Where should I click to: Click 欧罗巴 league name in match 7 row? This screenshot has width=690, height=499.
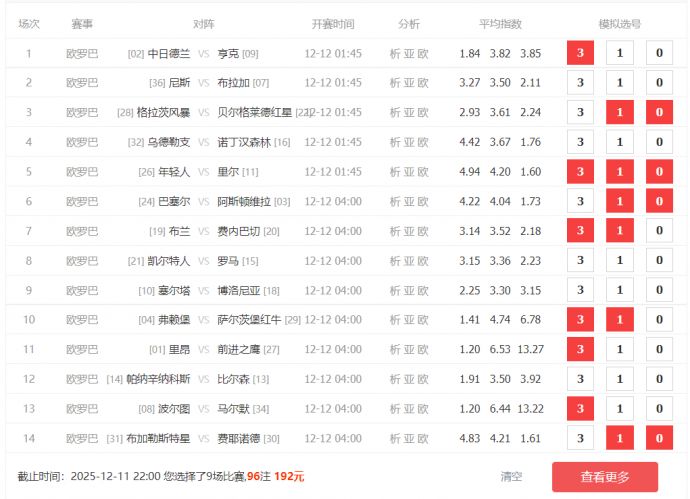82,231
